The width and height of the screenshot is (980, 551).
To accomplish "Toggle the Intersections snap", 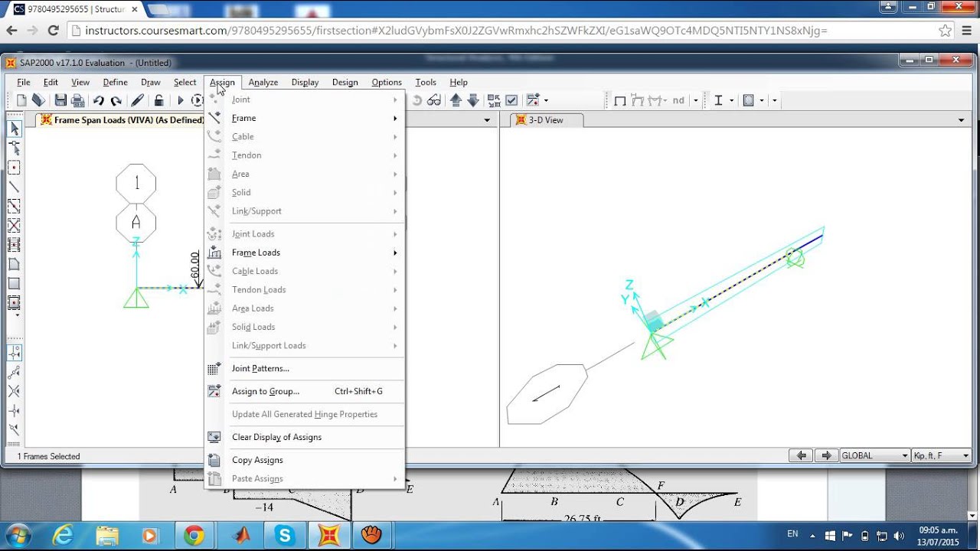I will point(14,391).
